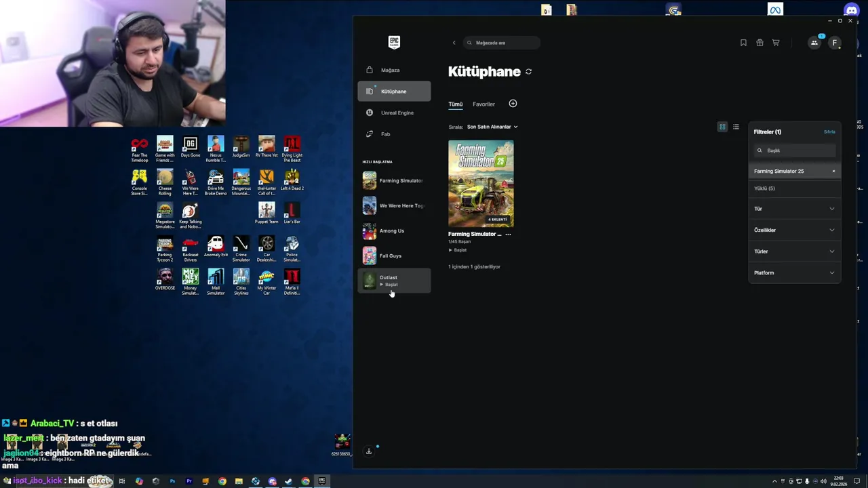Open the Discord icon at top right
The height and width of the screenshot is (488, 868).
click(x=852, y=10)
